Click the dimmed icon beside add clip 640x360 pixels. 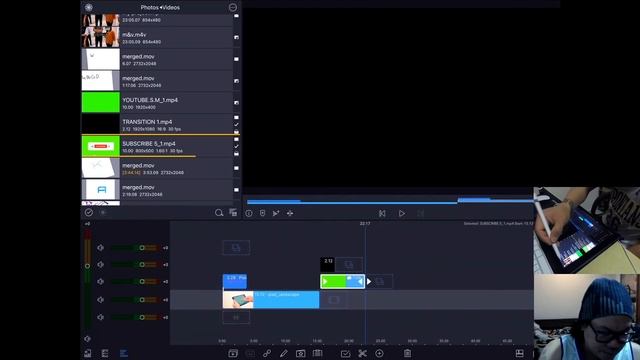click(250, 353)
